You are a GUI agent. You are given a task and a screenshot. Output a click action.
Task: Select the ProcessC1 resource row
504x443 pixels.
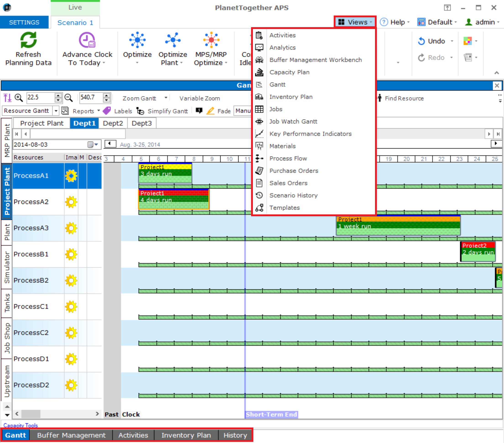point(57,307)
